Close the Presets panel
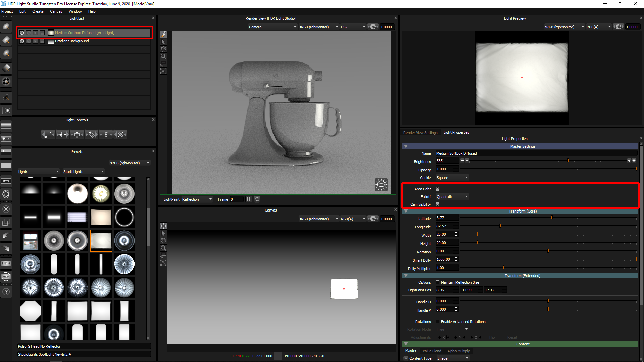This screenshot has height=362, width=644. point(153,151)
